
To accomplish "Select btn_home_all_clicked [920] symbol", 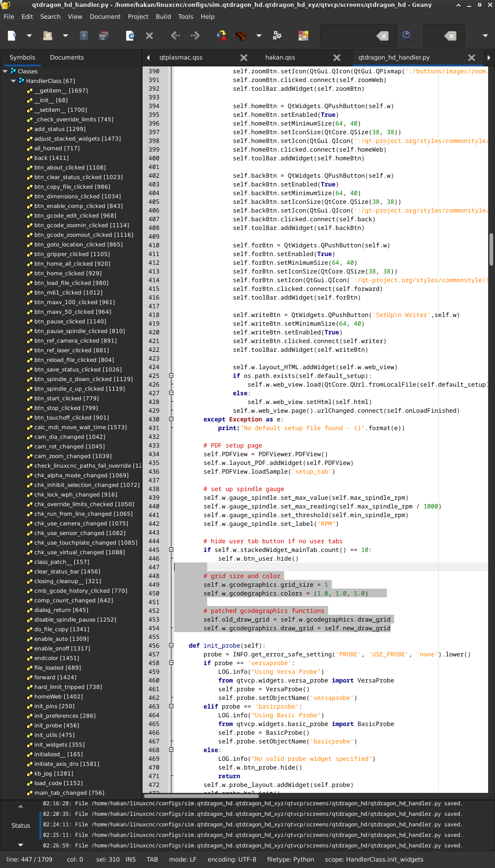I will (72, 263).
